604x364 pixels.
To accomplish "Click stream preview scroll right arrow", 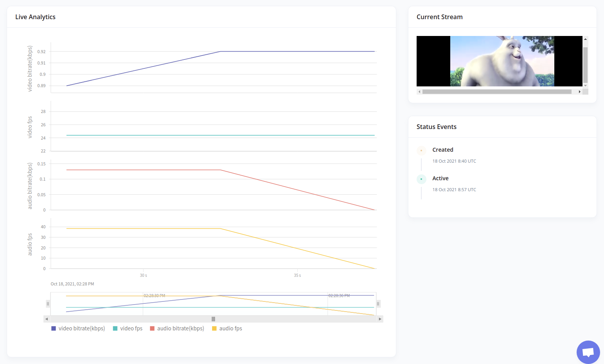I will pyautogui.click(x=580, y=92).
